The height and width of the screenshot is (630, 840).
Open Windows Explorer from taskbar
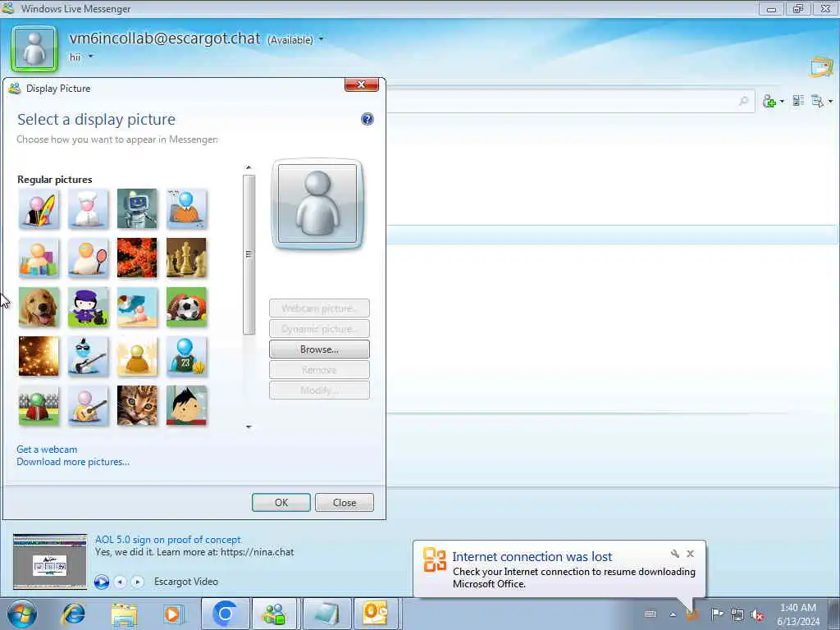point(125,614)
